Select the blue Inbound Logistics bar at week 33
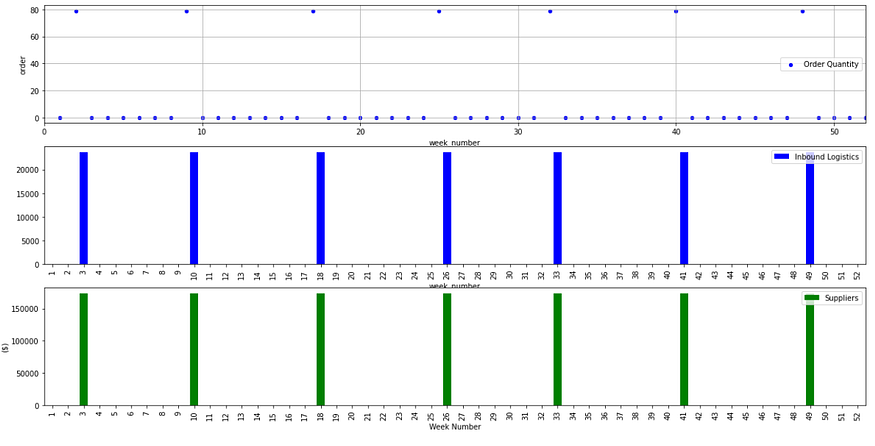This screenshot has height=446, width=875. [557, 208]
